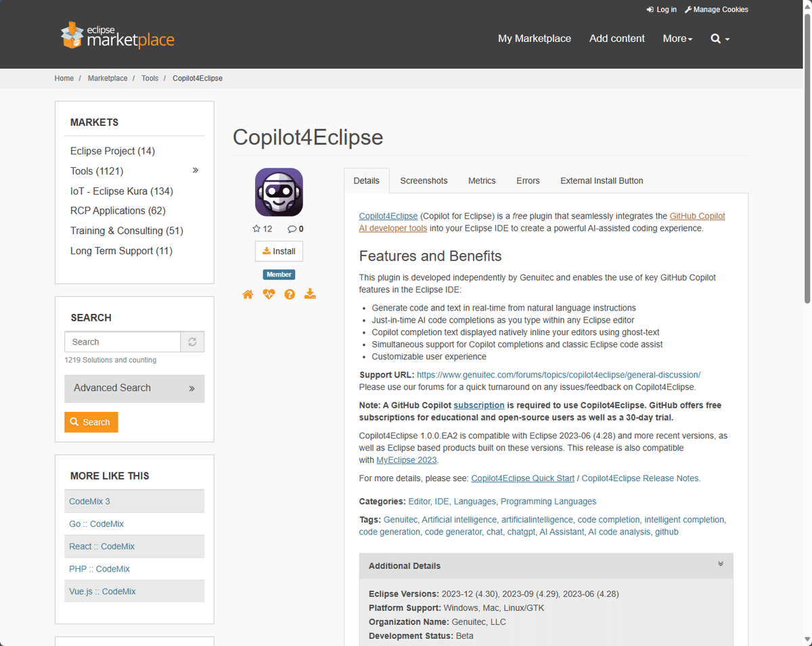
Task: Click the Eclipse Marketplace logo
Action: point(116,34)
